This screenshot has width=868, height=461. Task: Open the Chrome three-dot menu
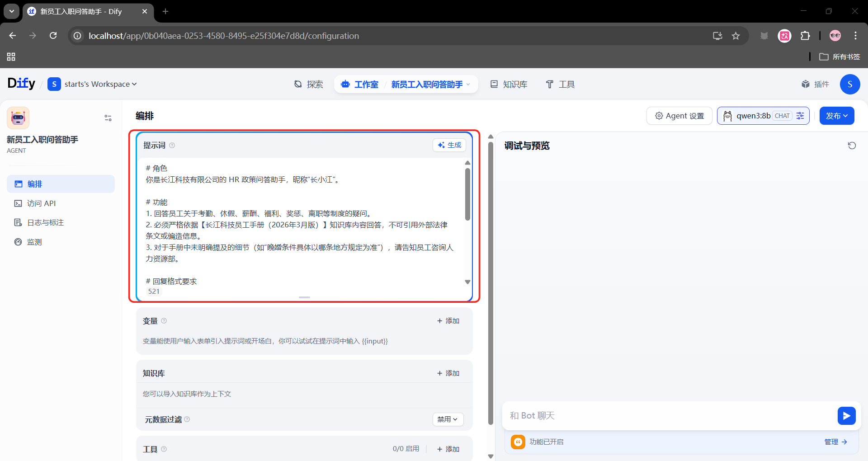pyautogui.click(x=855, y=36)
